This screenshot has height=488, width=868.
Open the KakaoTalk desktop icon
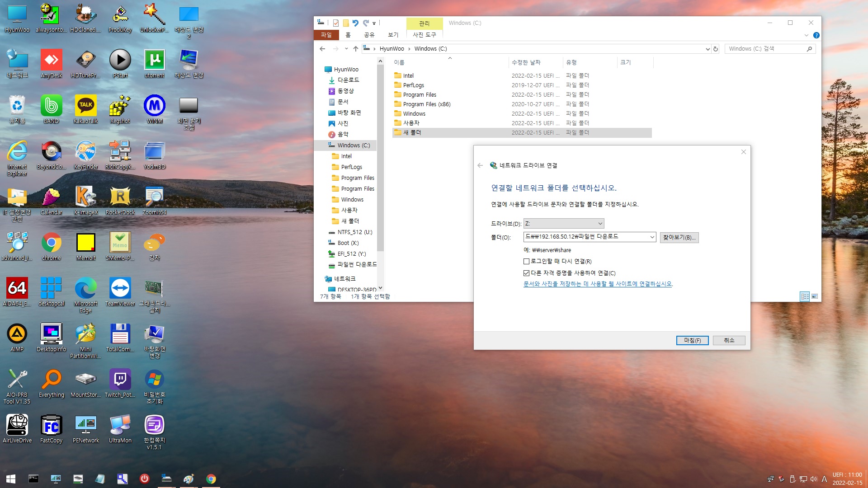[x=85, y=109]
